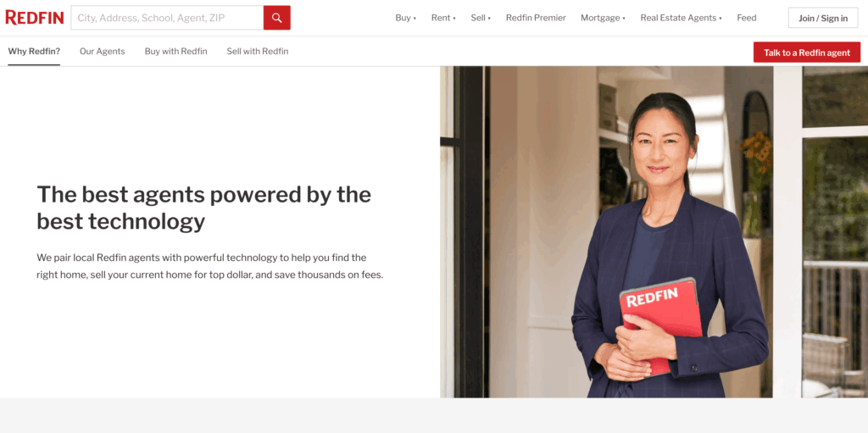Click the Redfin agent hero photo

pyautogui.click(x=654, y=232)
